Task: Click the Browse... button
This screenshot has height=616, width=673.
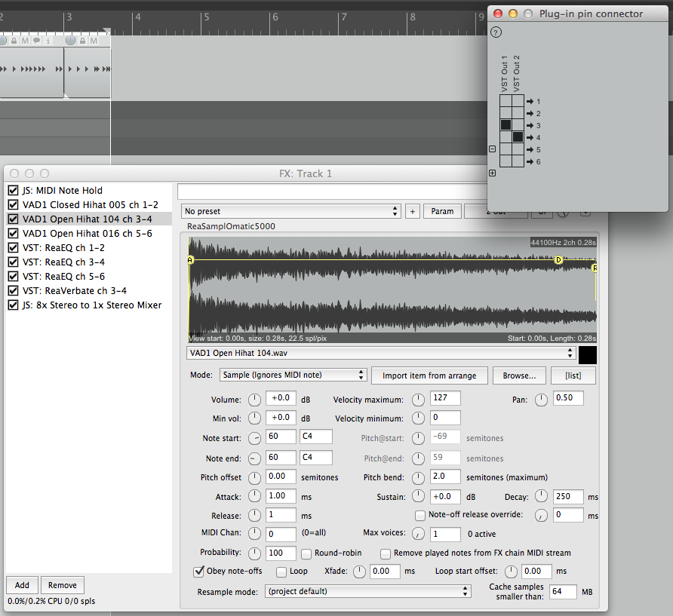Action: [x=520, y=375]
